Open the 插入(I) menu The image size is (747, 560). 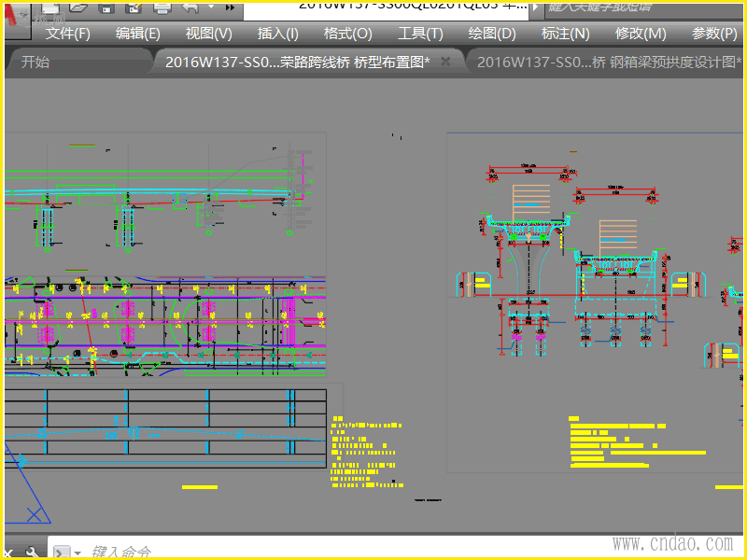coord(277,34)
